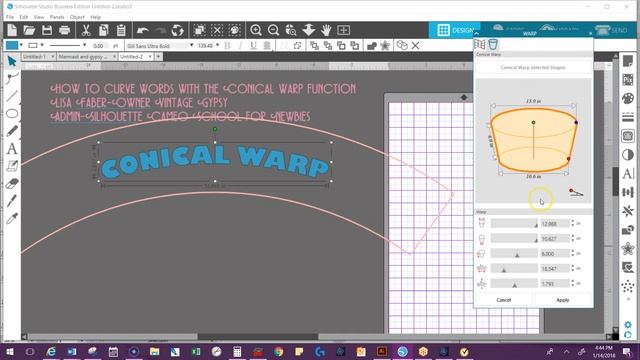This screenshot has height=360, width=640.
Task: Open the SEND tab
Action: coord(611,30)
